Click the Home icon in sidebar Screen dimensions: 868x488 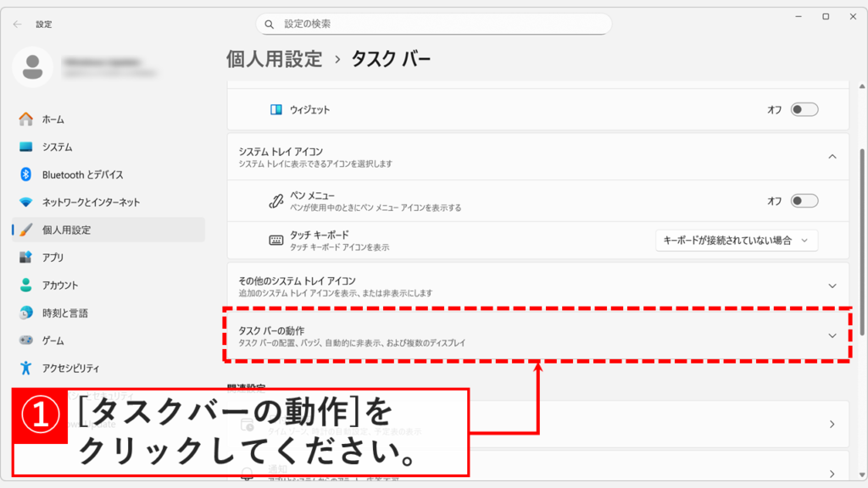25,119
